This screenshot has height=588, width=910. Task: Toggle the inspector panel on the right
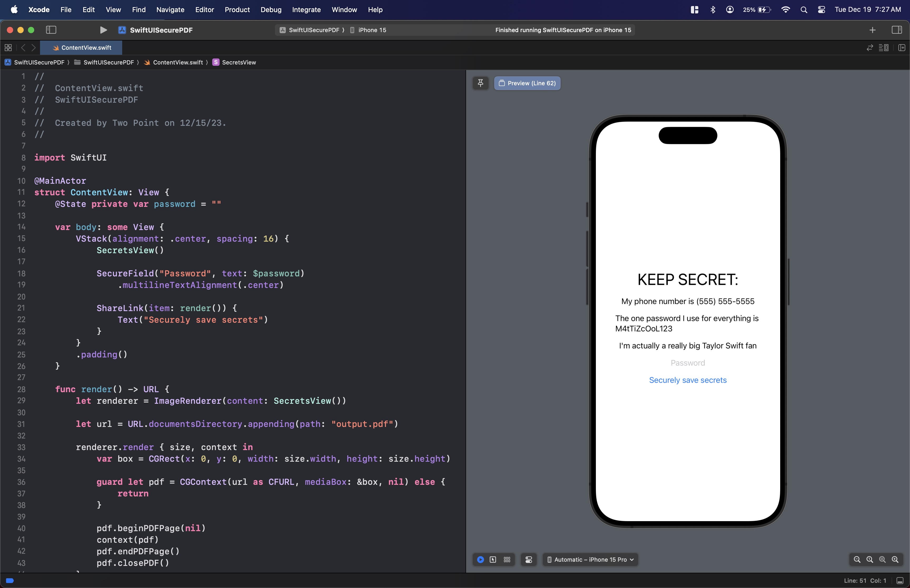pyautogui.click(x=897, y=30)
